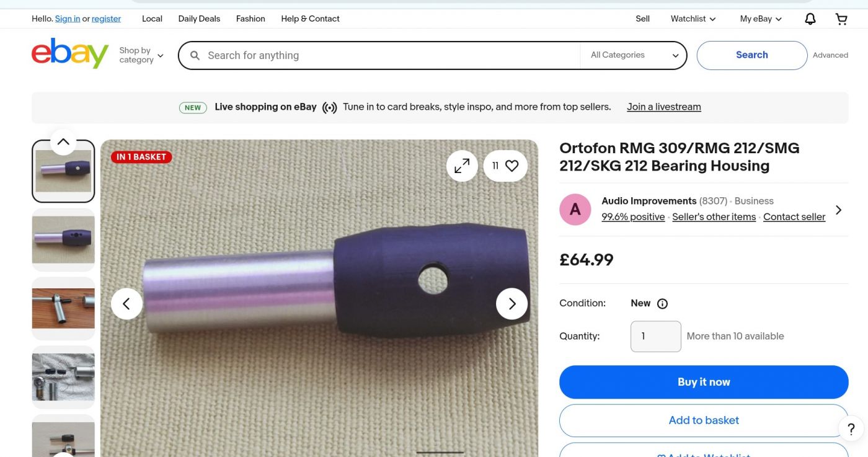
Task: Open the shopping basket cart icon
Action: [x=841, y=19]
